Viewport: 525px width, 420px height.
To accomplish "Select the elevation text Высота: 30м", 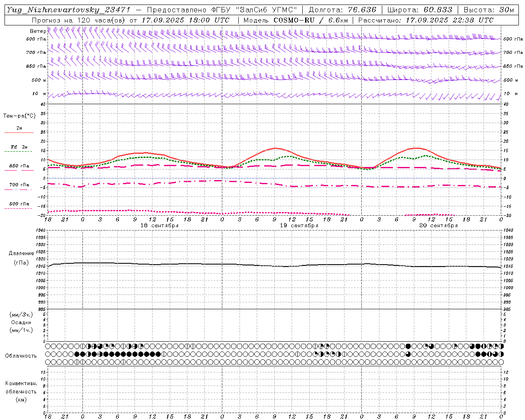I will click(488, 10).
